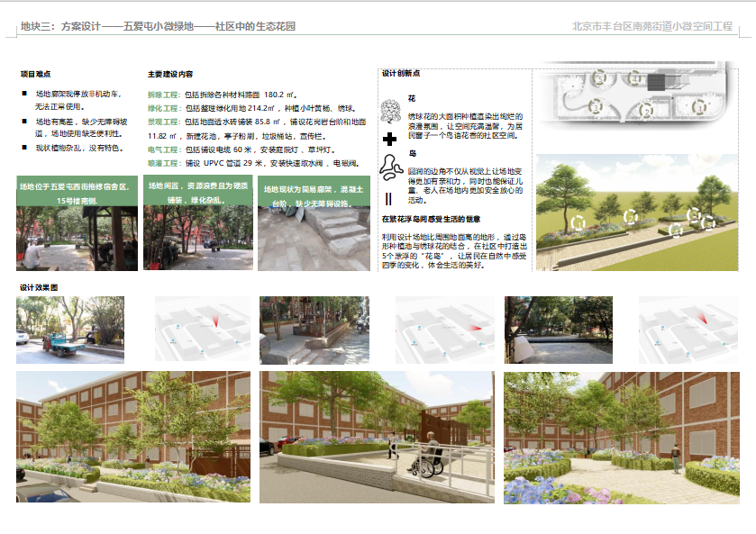The width and height of the screenshot is (756, 534).
Task: Click the 设计创新点 heading
Action: click(400, 74)
